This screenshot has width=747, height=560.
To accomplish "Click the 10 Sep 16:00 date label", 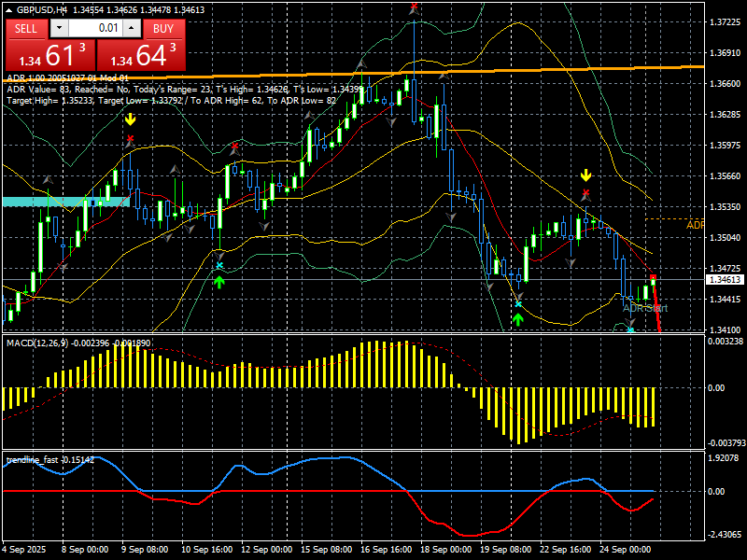I will pyautogui.click(x=206, y=549).
